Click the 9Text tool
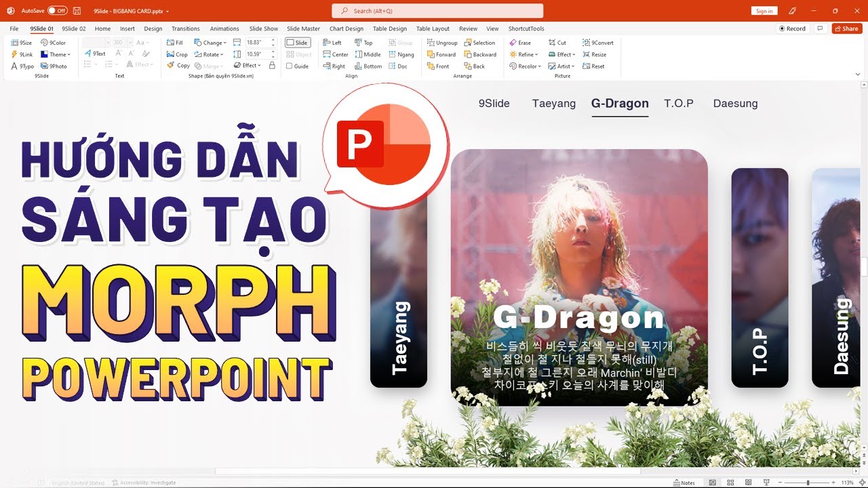868x488 pixels. (x=95, y=54)
